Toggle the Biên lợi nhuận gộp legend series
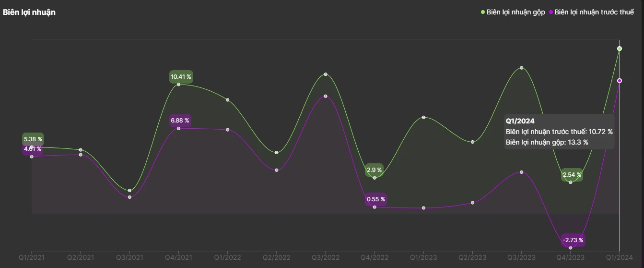644x268 pixels. coord(515,12)
